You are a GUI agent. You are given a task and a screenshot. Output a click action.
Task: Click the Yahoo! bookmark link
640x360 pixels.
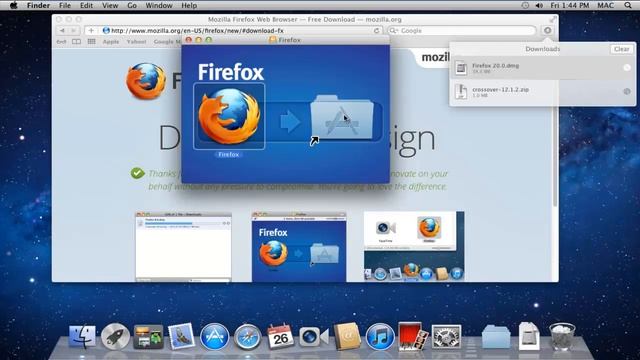pyautogui.click(x=136, y=42)
